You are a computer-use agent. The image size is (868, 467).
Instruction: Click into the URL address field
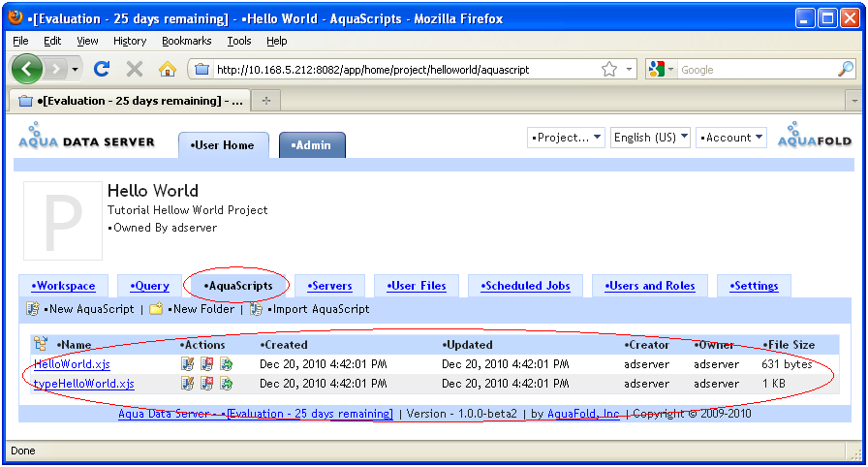point(406,70)
